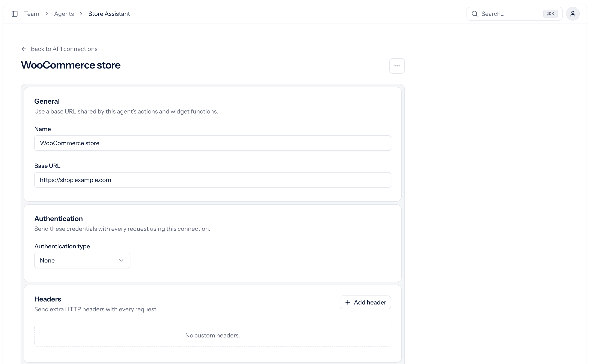
Task: Open Store Assistant breadcrumb
Action: click(109, 14)
